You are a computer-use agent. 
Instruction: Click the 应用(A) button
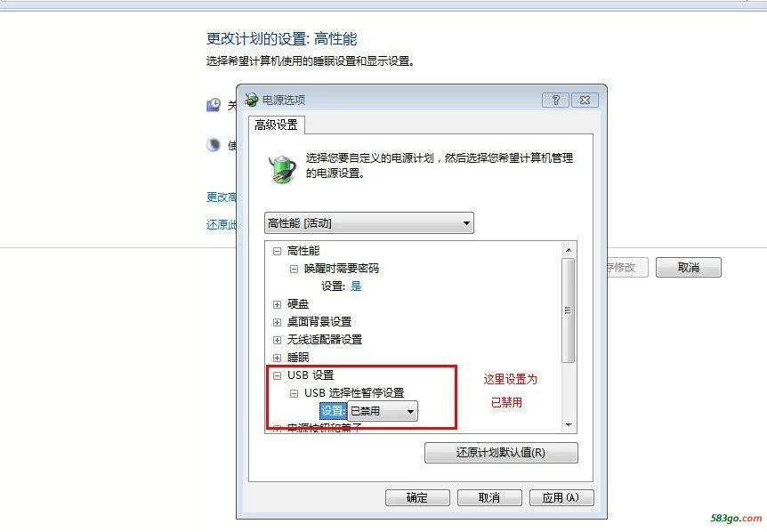pos(561,498)
